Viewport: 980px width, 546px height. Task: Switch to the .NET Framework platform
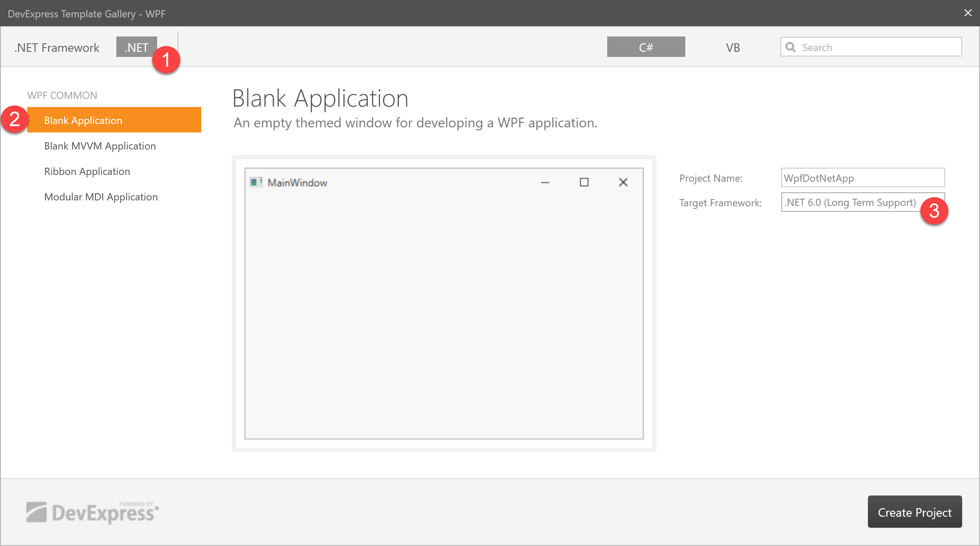pyautogui.click(x=57, y=47)
